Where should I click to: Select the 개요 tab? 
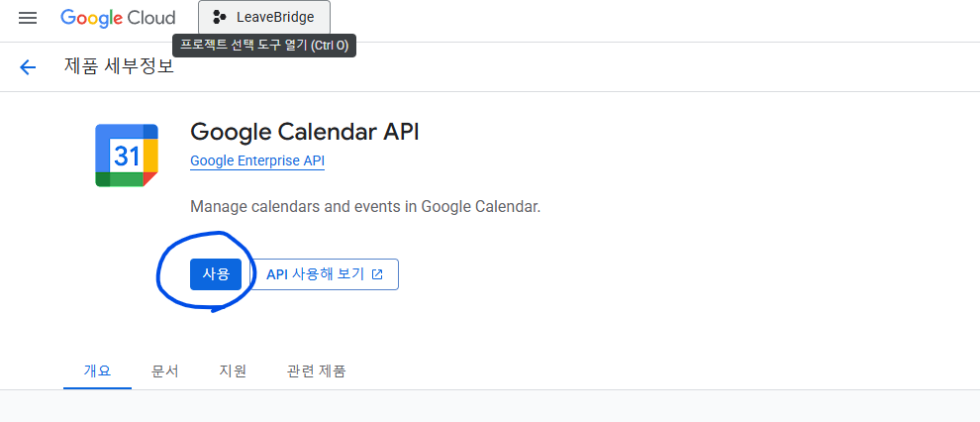click(x=97, y=370)
